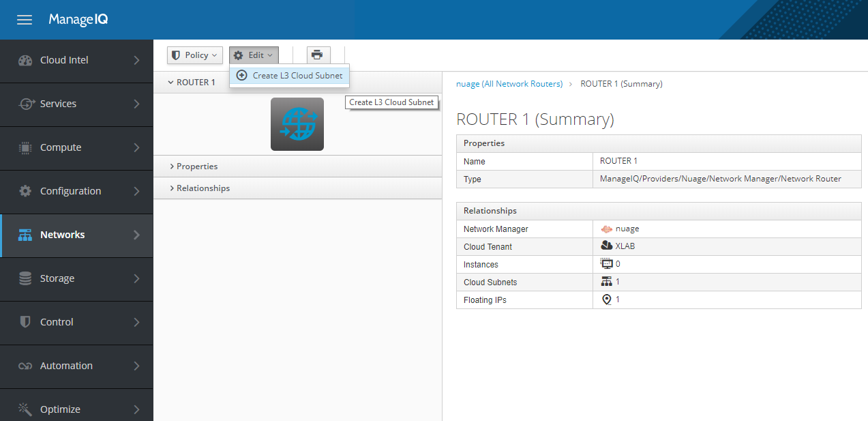
Task: Choose Create L3 Cloud Subnet from menu
Action: [289, 76]
